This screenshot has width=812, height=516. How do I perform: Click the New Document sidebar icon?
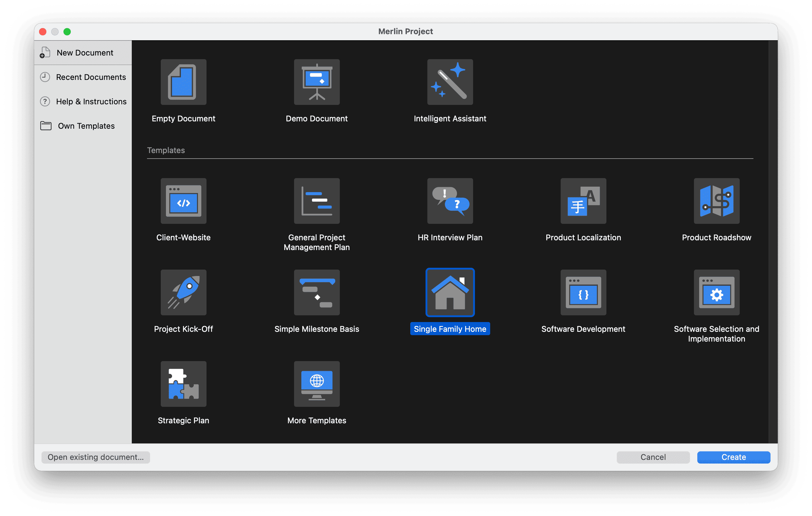[x=45, y=52]
